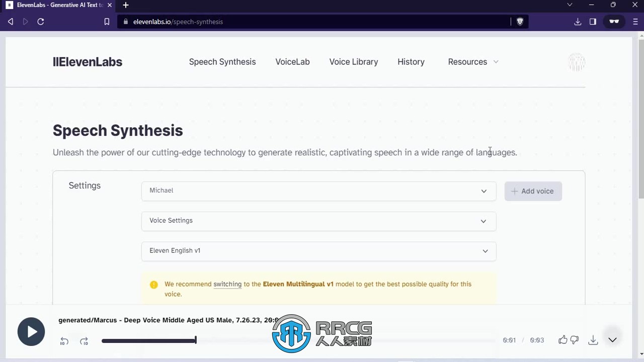Screen dimensions: 644x362
Task: Open the Voice Library page
Action: click(354, 62)
